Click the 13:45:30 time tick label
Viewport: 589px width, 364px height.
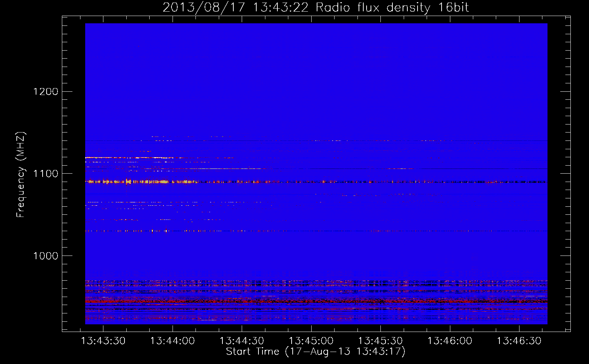point(380,341)
